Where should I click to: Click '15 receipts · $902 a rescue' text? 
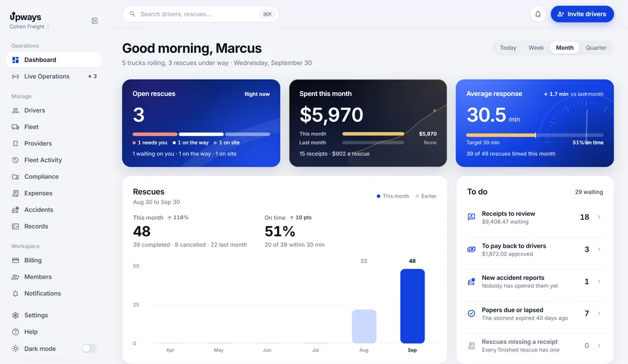(x=335, y=154)
